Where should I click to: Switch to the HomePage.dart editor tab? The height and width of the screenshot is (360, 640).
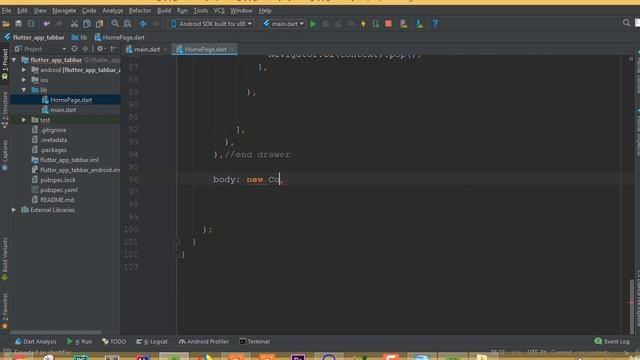click(204, 49)
